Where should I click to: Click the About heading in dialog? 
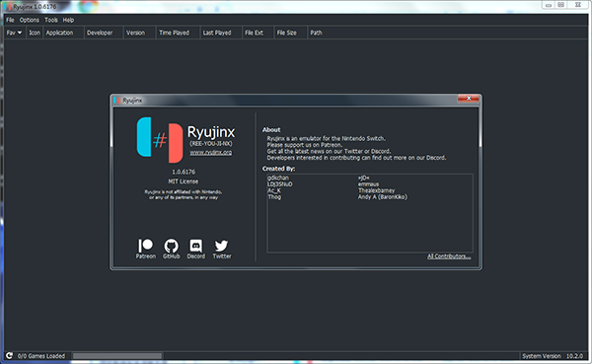271,130
